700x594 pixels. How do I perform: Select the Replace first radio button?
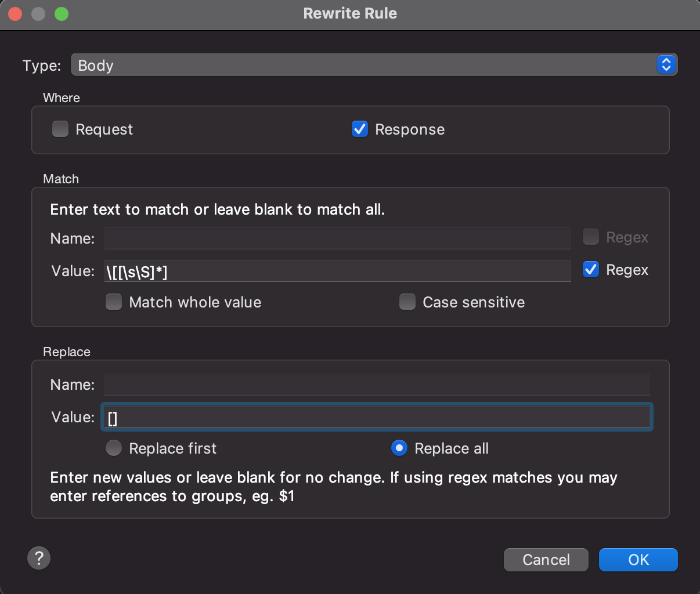coord(114,448)
